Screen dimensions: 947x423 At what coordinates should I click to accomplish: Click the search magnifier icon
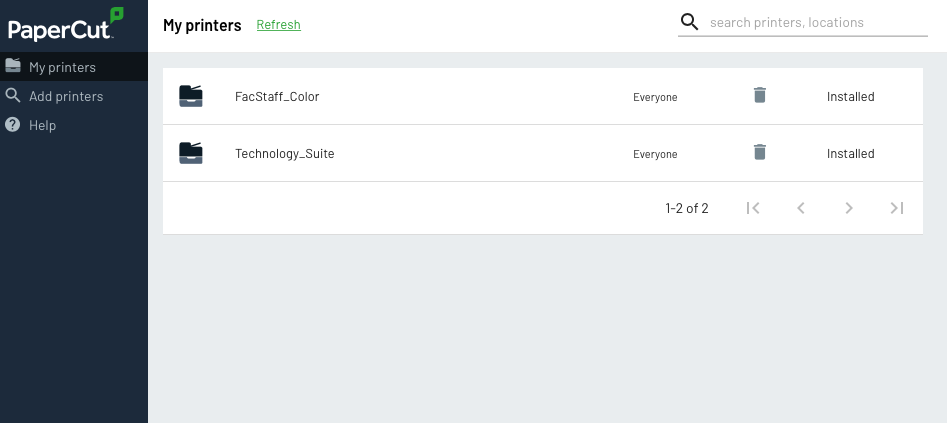(689, 22)
